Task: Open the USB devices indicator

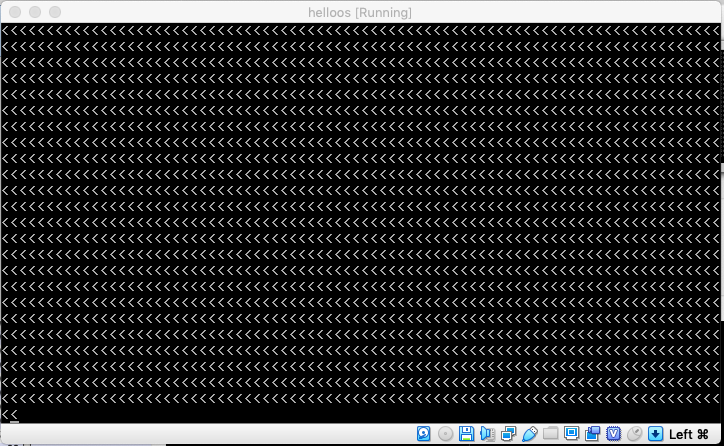Action: (530, 434)
